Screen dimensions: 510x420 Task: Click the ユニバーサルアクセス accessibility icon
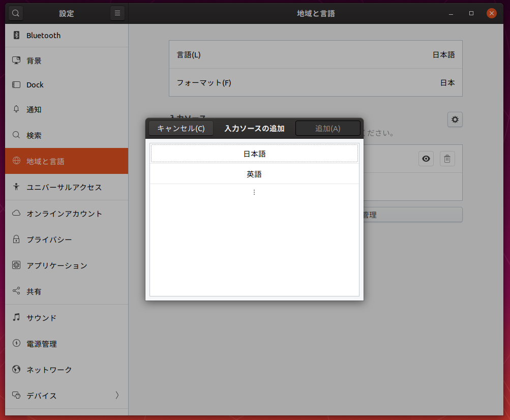pos(16,187)
